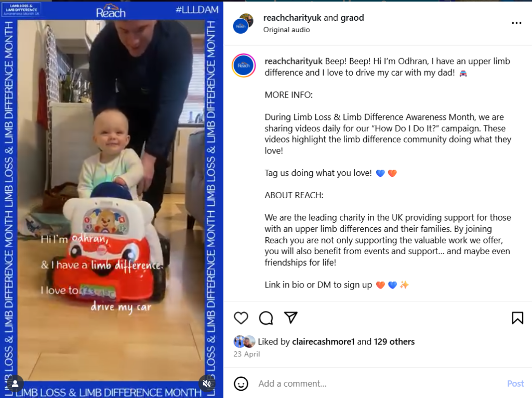The height and width of the screenshot is (398, 532).
Task: Show tagged people icon on video
Action: click(15, 384)
